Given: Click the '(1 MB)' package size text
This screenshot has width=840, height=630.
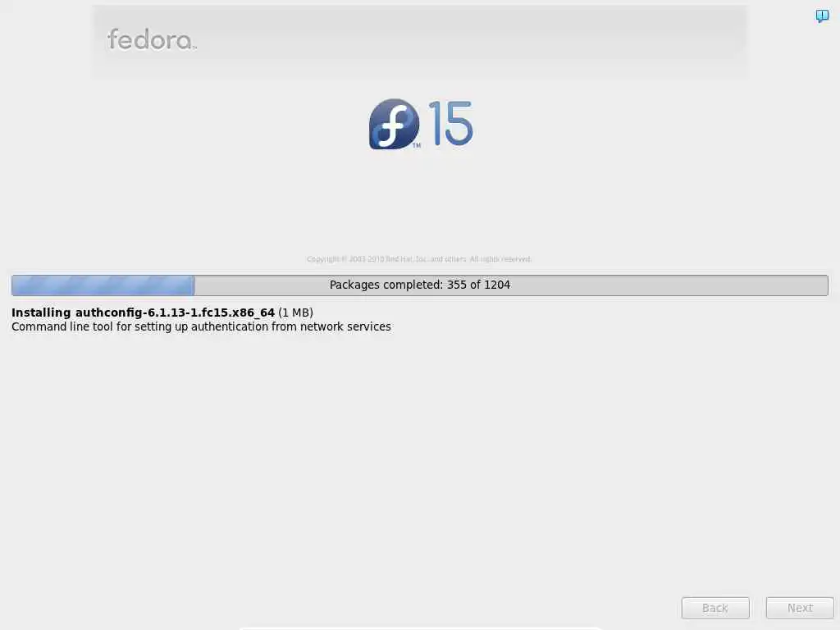Looking at the screenshot, I should coord(295,313).
